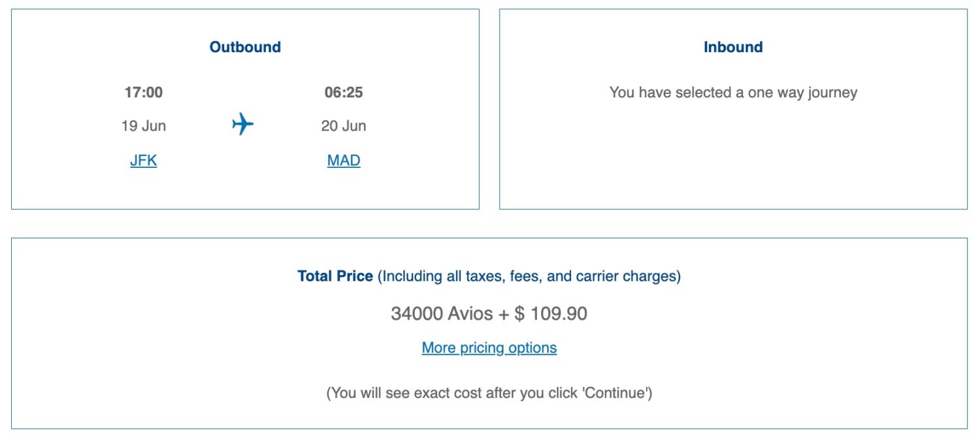Image resolution: width=980 pixels, height=439 pixels.
Task: Select the Inbound heading
Action: pyautogui.click(x=733, y=47)
